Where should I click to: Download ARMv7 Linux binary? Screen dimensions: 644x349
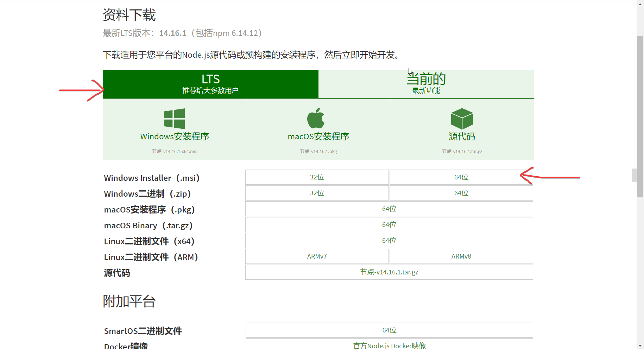point(317,256)
